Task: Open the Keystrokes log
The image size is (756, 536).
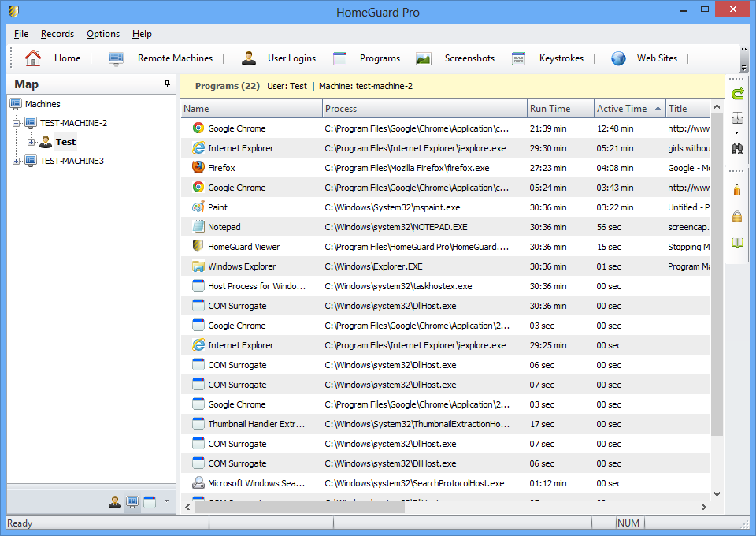Action: (x=548, y=58)
